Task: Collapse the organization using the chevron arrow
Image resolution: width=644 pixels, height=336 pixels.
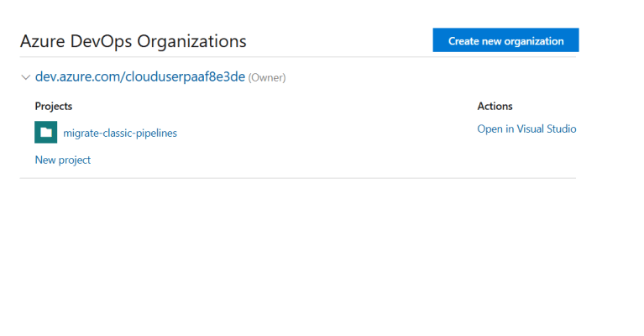Action: 26,77
